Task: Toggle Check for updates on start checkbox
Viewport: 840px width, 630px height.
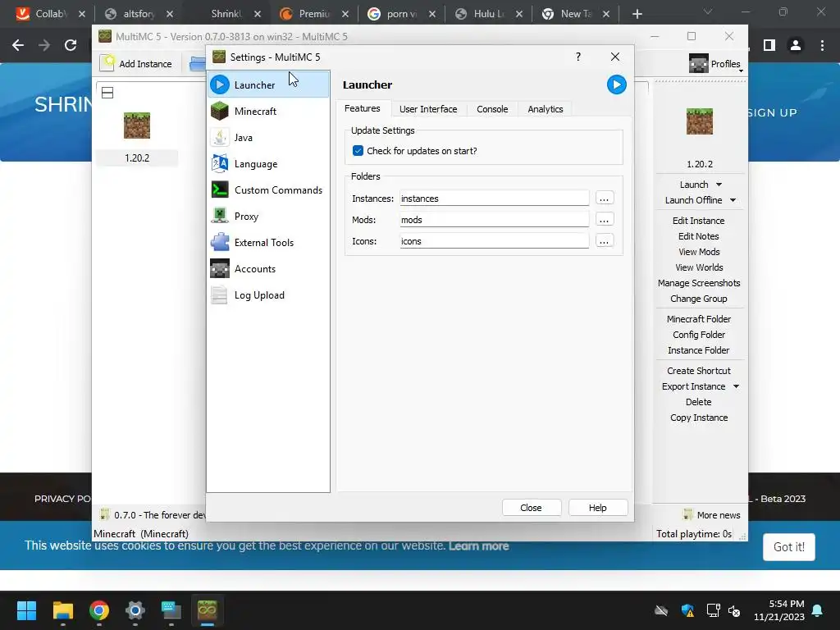Action: (x=358, y=151)
